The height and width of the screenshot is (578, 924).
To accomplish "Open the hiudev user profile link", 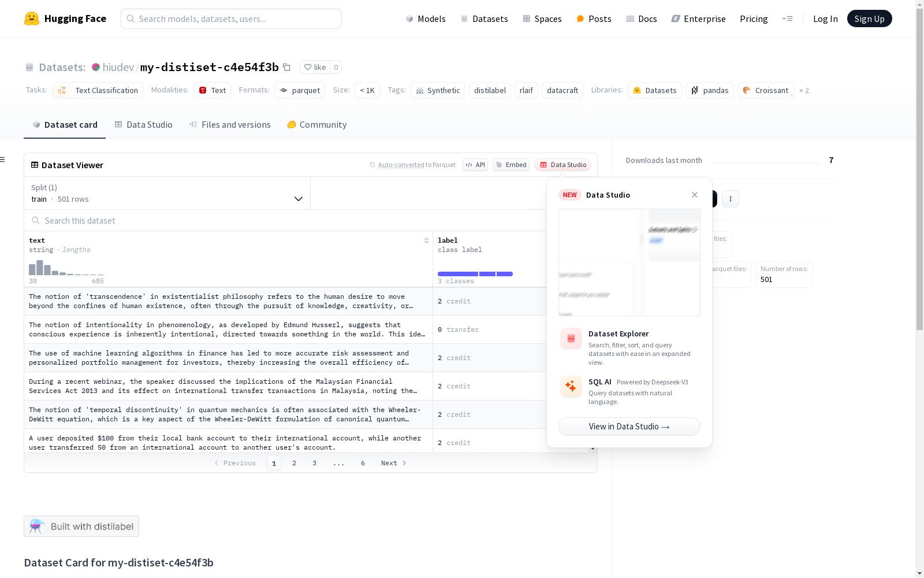I will pos(118,67).
